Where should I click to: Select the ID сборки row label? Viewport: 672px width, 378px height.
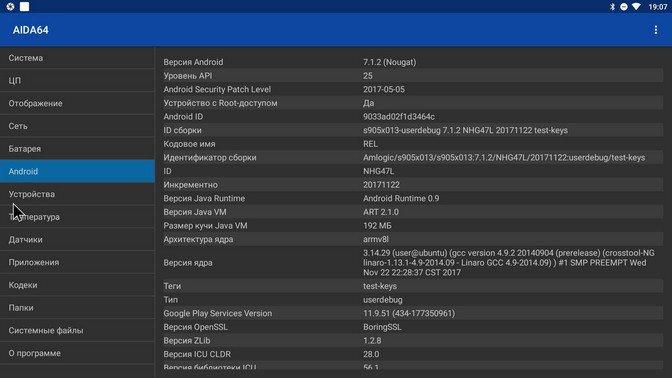(183, 130)
